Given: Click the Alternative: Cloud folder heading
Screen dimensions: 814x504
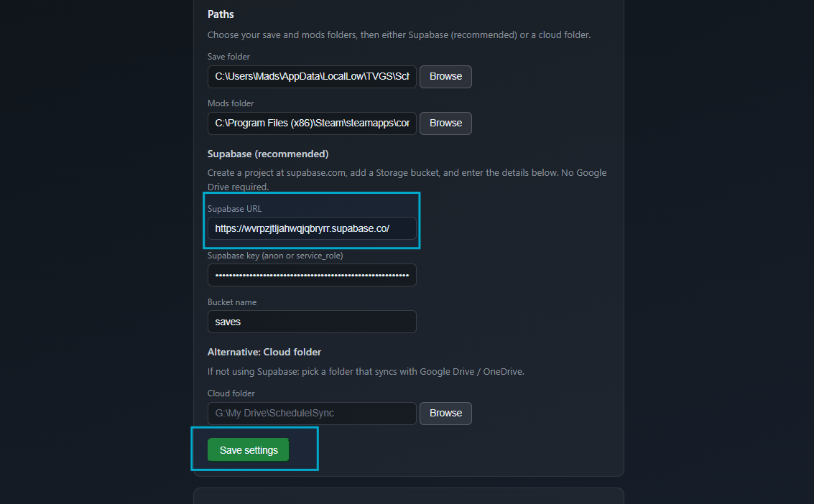Looking at the screenshot, I should [x=264, y=352].
